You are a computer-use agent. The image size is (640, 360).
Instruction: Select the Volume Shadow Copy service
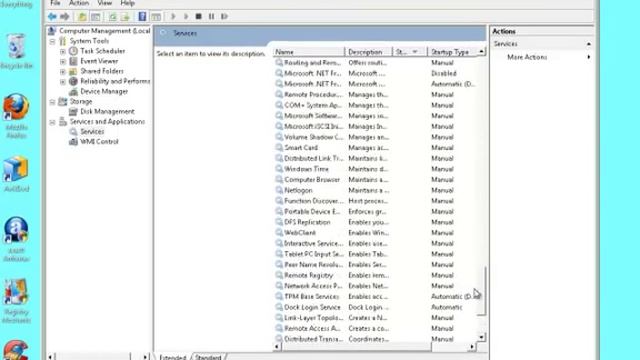point(374,137)
